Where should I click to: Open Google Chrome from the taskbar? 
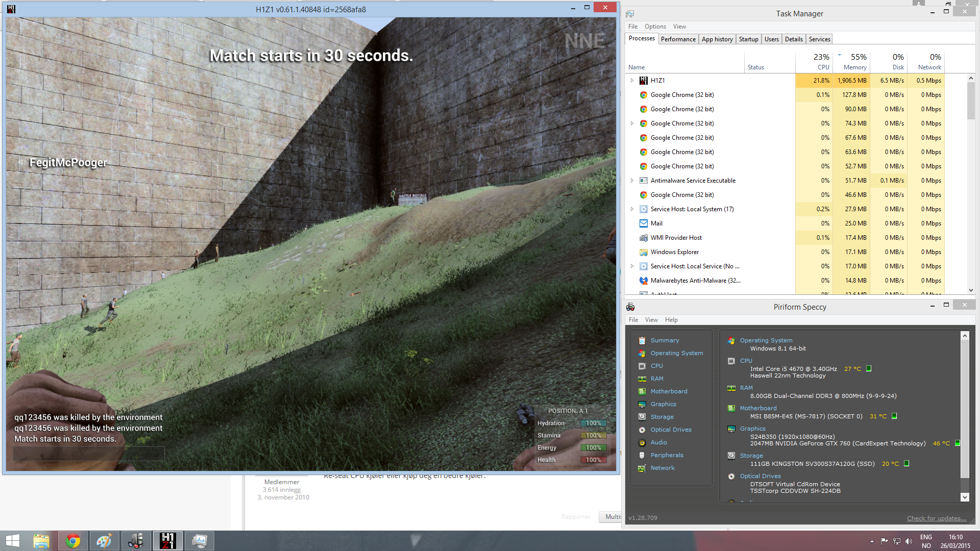click(73, 541)
